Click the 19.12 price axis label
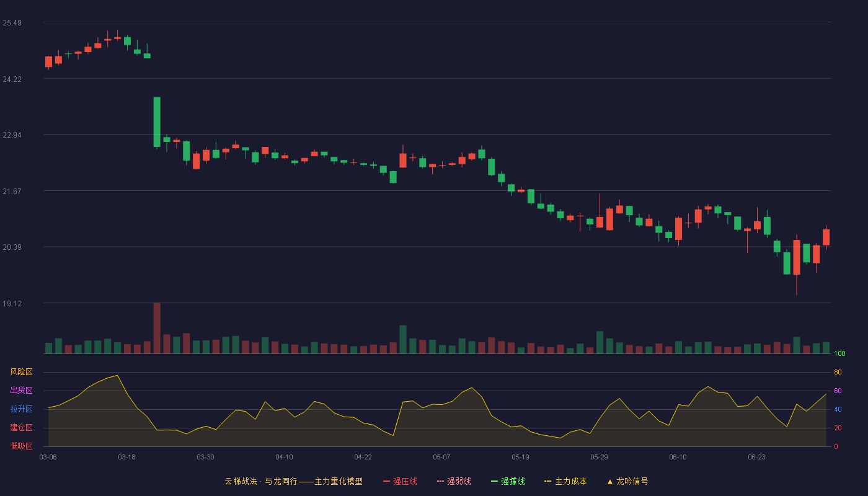 tap(12, 304)
